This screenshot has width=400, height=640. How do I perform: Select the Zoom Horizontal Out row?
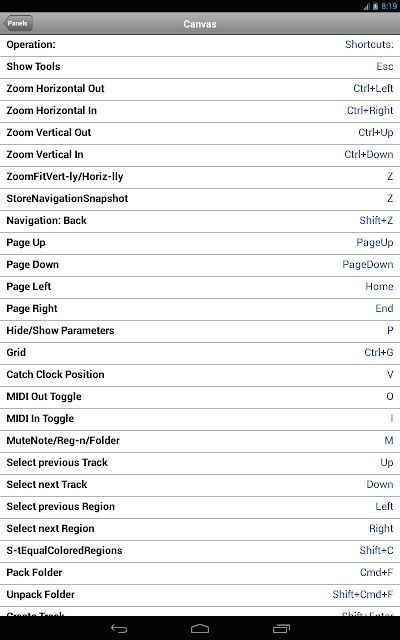click(x=200, y=89)
